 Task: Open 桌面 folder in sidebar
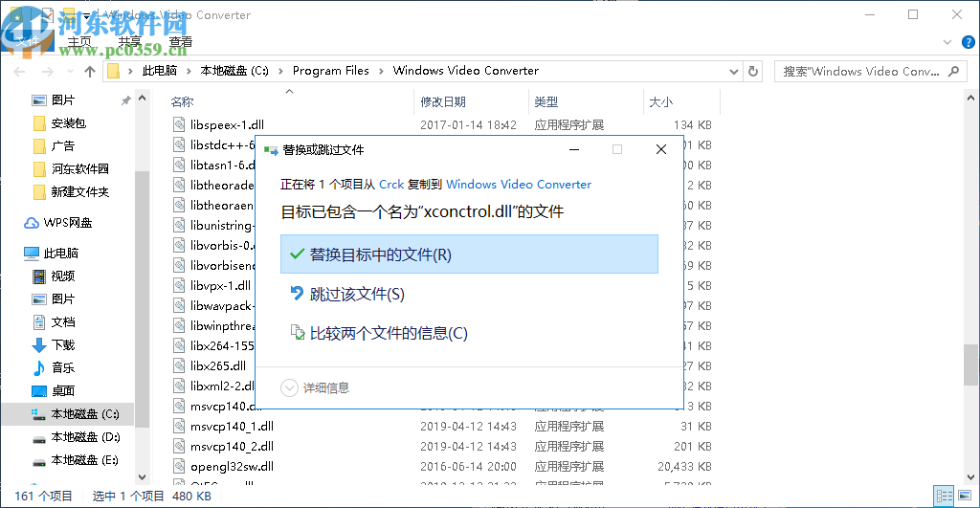(x=62, y=390)
